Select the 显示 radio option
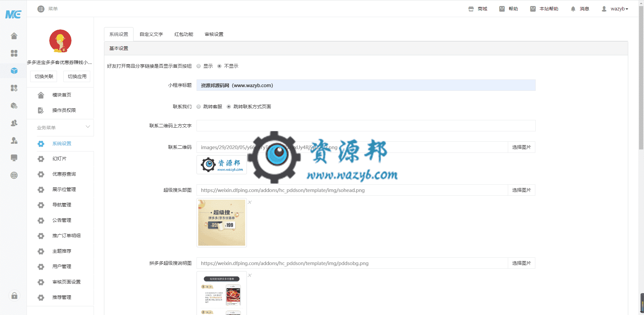Viewport: 644px width, 315px height. [x=199, y=66]
